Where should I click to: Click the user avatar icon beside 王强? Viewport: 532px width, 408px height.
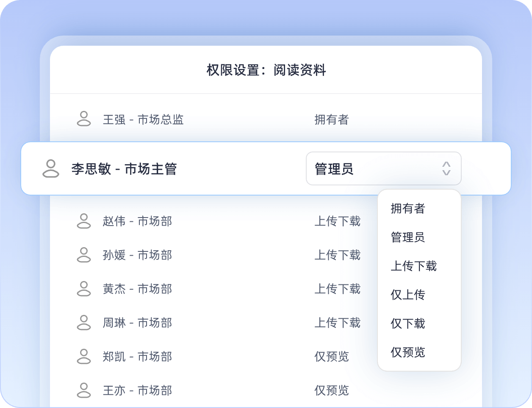[x=84, y=119]
